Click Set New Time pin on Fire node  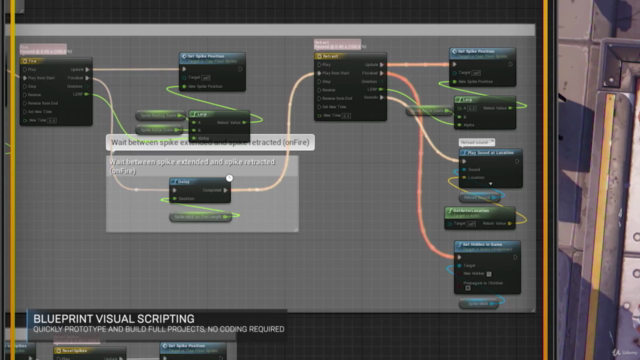[25, 112]
